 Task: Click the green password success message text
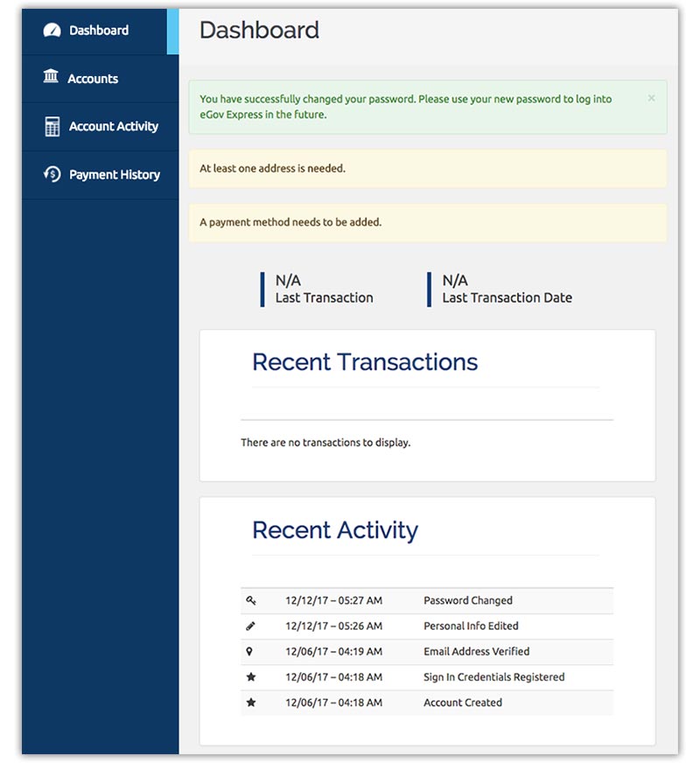pos(406,107)
